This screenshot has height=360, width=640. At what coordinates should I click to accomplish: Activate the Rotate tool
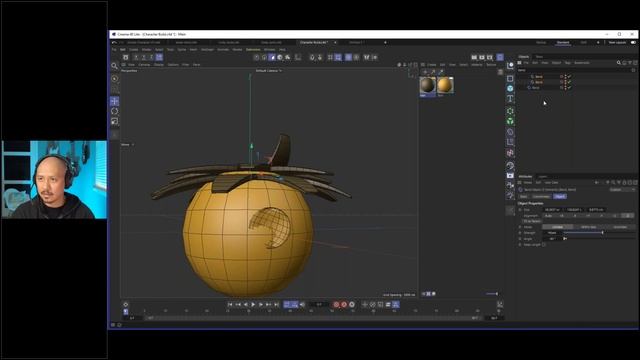pos(115,111)
